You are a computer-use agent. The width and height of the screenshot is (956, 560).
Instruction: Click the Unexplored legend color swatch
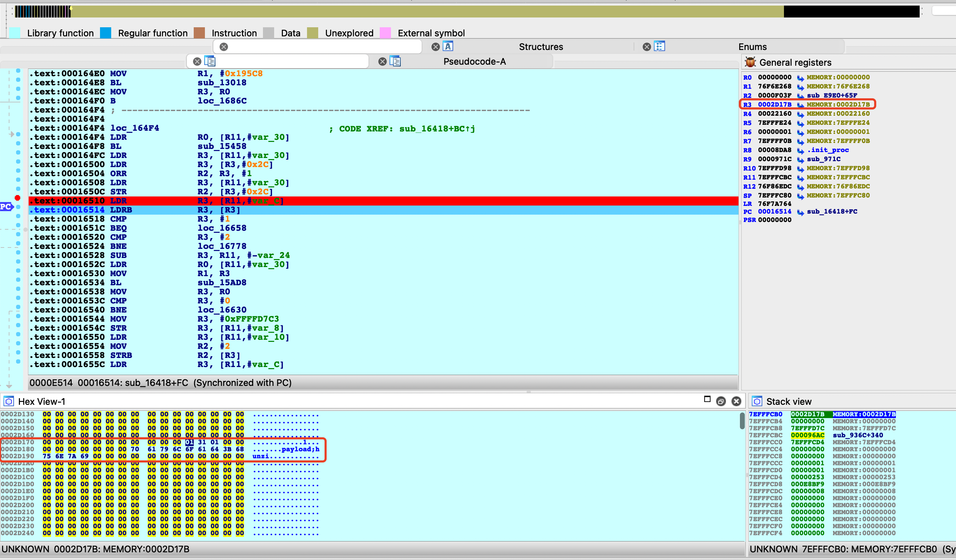click(x=313, y=33)
